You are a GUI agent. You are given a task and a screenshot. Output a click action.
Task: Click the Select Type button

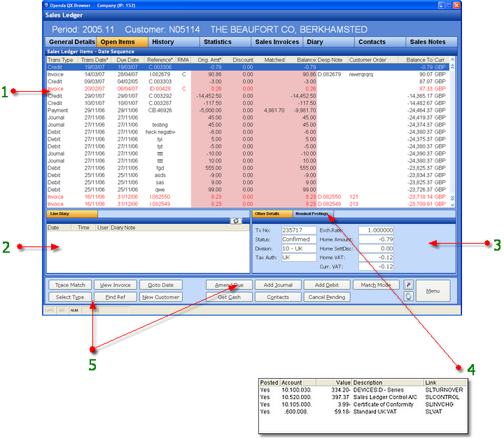point(70,297)
